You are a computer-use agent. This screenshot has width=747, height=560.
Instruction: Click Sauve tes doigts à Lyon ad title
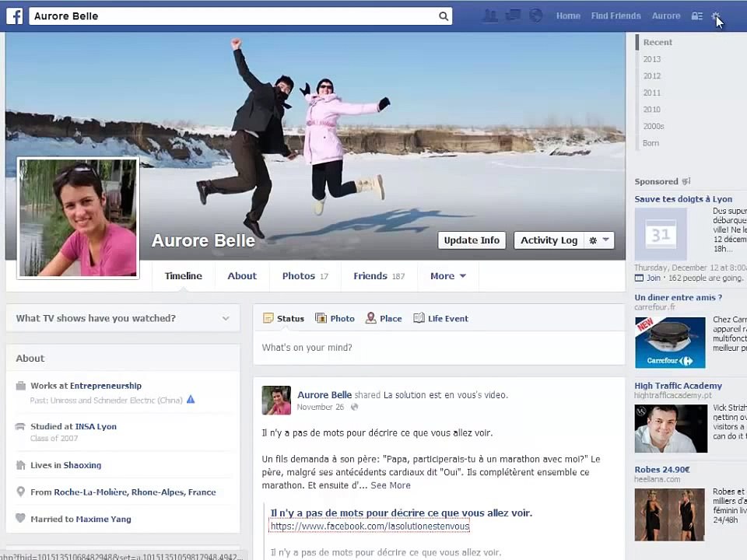pos(683,199)
